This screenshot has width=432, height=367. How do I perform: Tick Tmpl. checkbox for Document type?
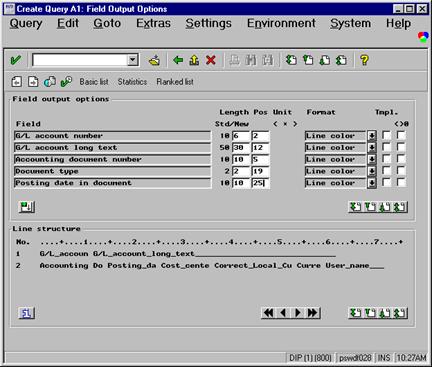point(387,171)
